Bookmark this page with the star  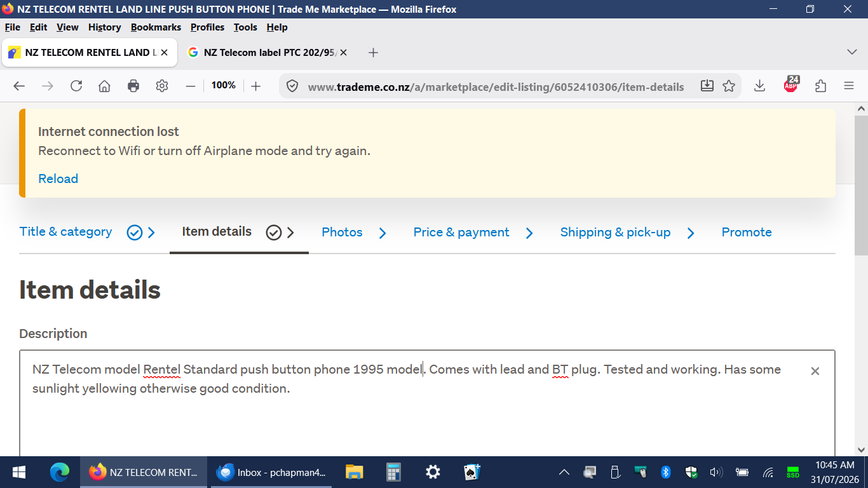(x=729, y=86)
